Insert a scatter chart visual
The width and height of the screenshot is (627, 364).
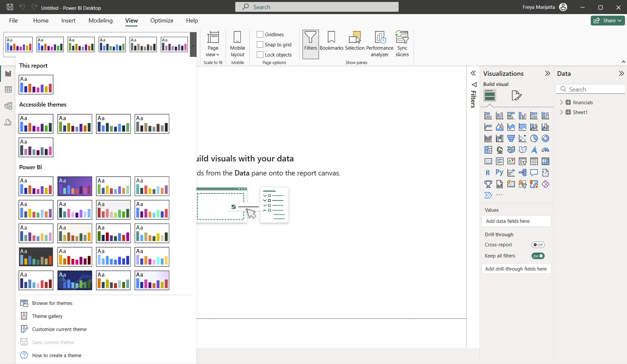click(x=522, y=138)
